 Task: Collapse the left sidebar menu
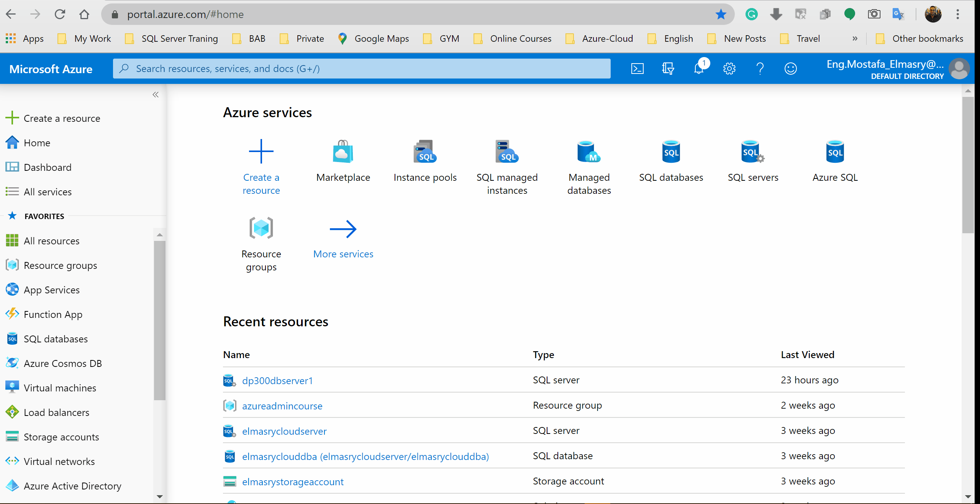[156, 95]
